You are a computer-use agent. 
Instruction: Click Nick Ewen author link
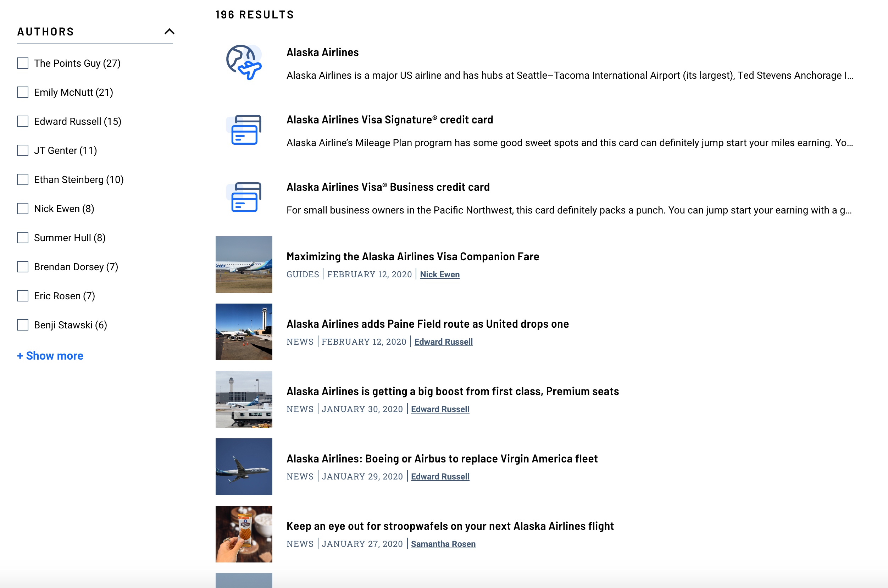click(x=439, y=274)
